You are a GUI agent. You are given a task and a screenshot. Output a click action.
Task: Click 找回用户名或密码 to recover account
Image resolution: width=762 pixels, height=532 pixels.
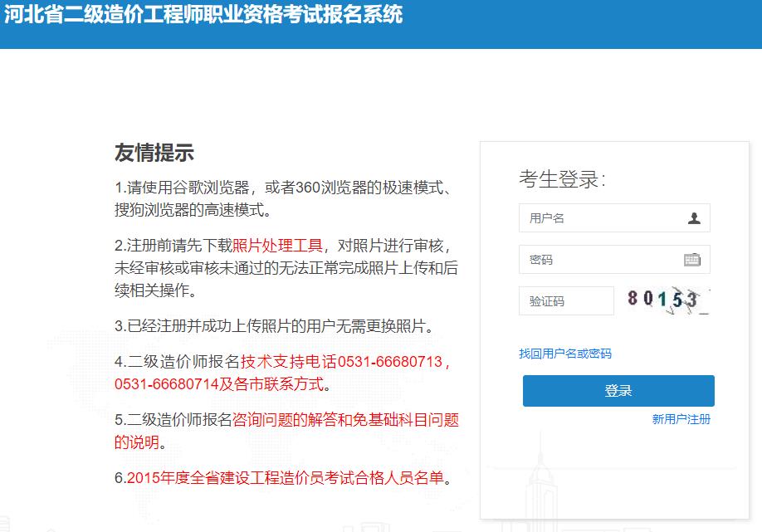coord(564,353)
